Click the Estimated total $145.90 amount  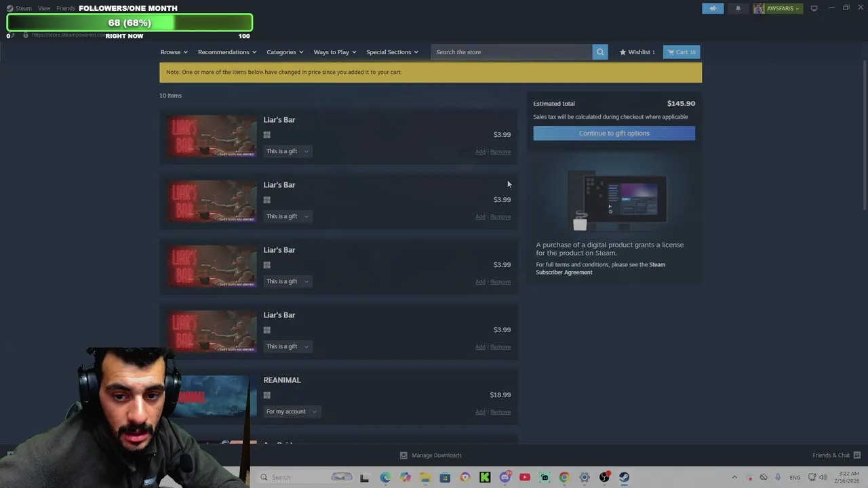(x=681, y=104)
